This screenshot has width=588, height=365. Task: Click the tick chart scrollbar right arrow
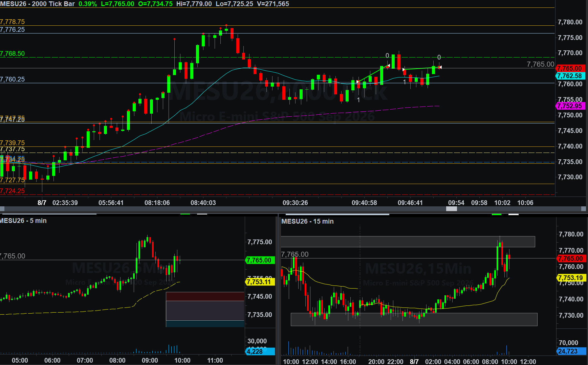[584, 209]
